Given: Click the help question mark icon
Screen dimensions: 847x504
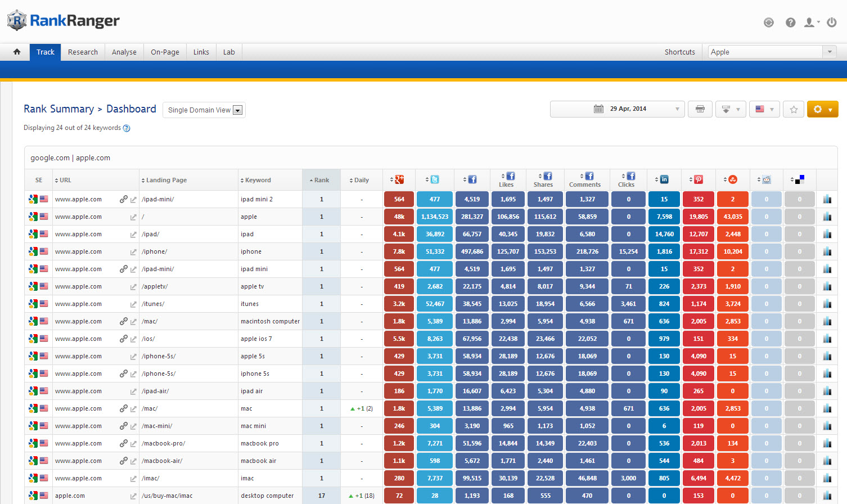Looking at the screenshot, I should click(790, 22).
